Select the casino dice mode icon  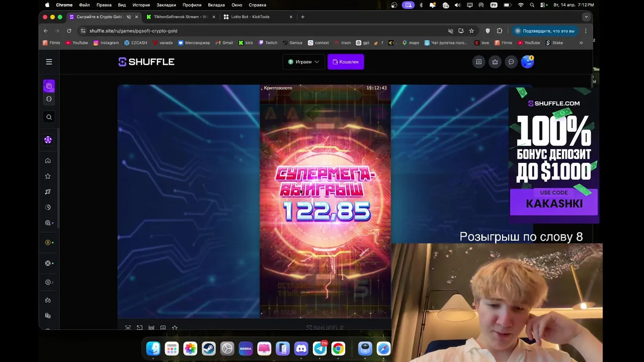click(49, 86)
